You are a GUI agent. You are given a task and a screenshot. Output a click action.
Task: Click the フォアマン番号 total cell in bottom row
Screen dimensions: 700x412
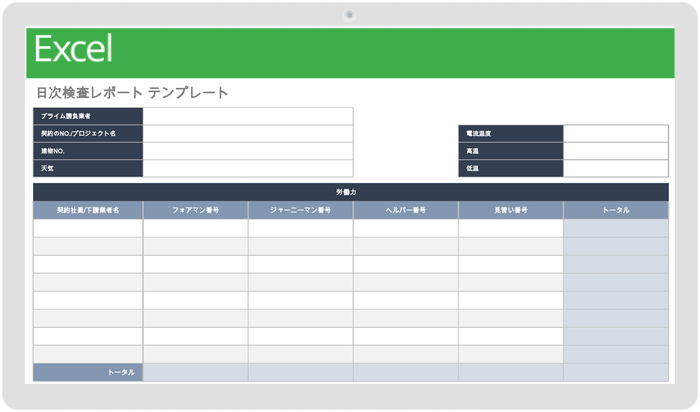coord(196,372)
